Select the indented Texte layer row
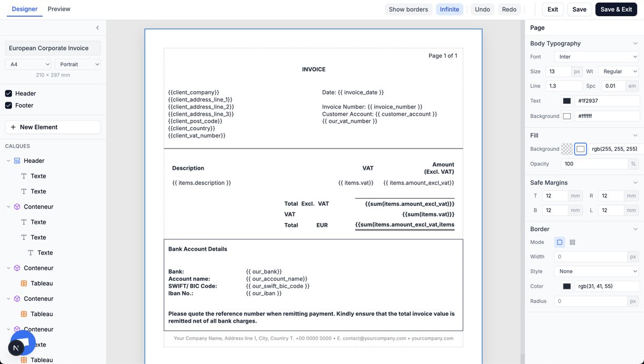 pos(53,253)
